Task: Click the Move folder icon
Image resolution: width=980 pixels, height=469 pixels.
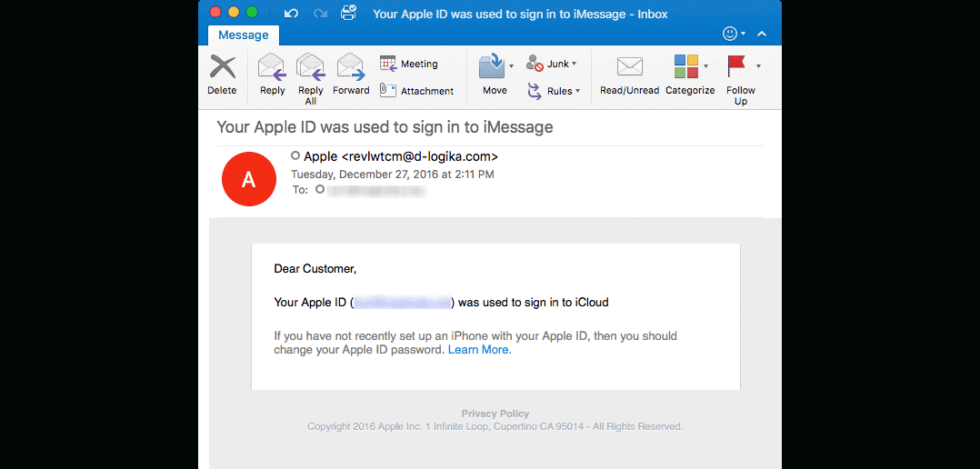Action: (x=492, y=66)
